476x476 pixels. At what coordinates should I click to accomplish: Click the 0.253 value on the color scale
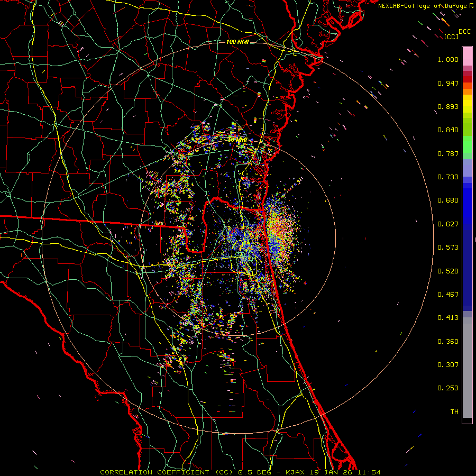448,388
